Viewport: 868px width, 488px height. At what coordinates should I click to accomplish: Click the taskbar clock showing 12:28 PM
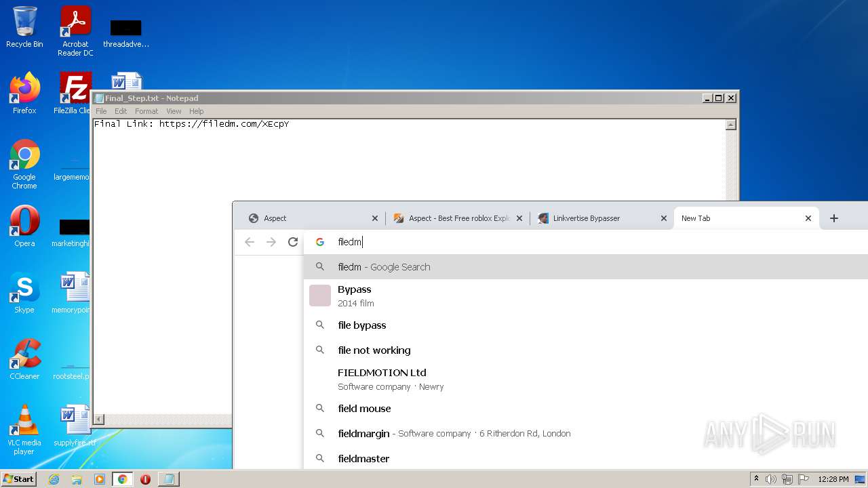(833, 479)
